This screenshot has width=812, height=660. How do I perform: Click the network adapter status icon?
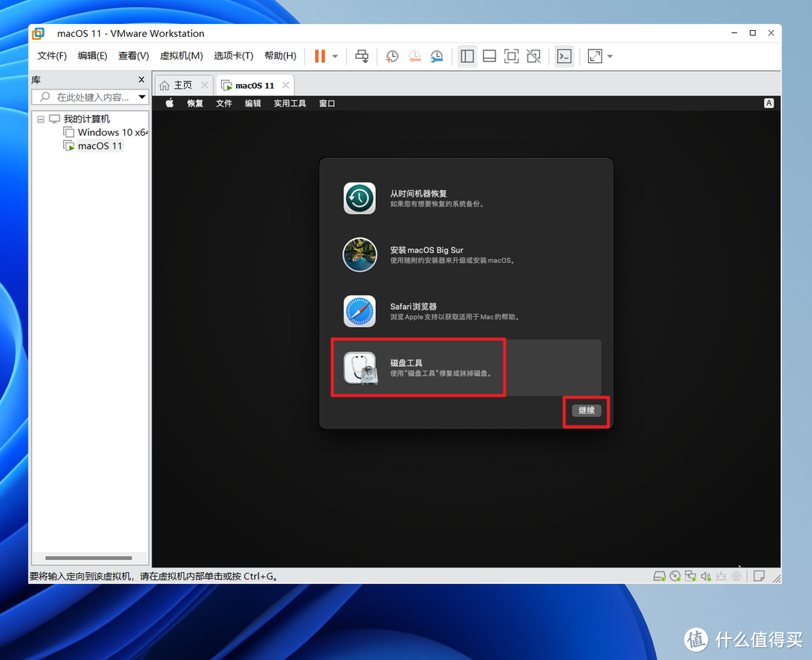tap(690, 576)
